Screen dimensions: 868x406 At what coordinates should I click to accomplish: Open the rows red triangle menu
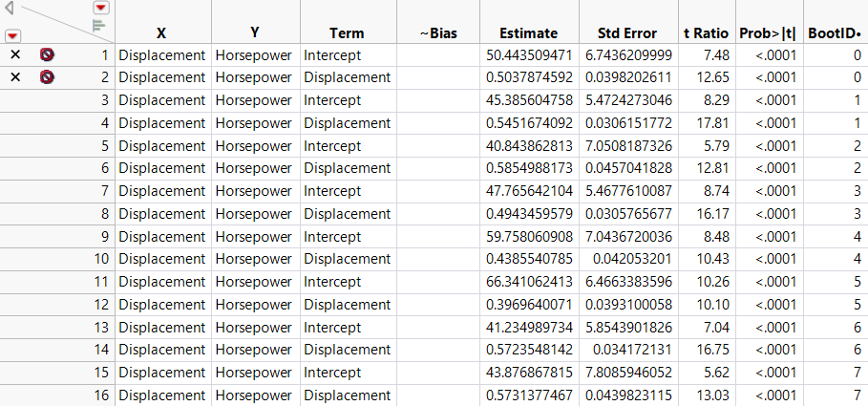click(12, 35)
